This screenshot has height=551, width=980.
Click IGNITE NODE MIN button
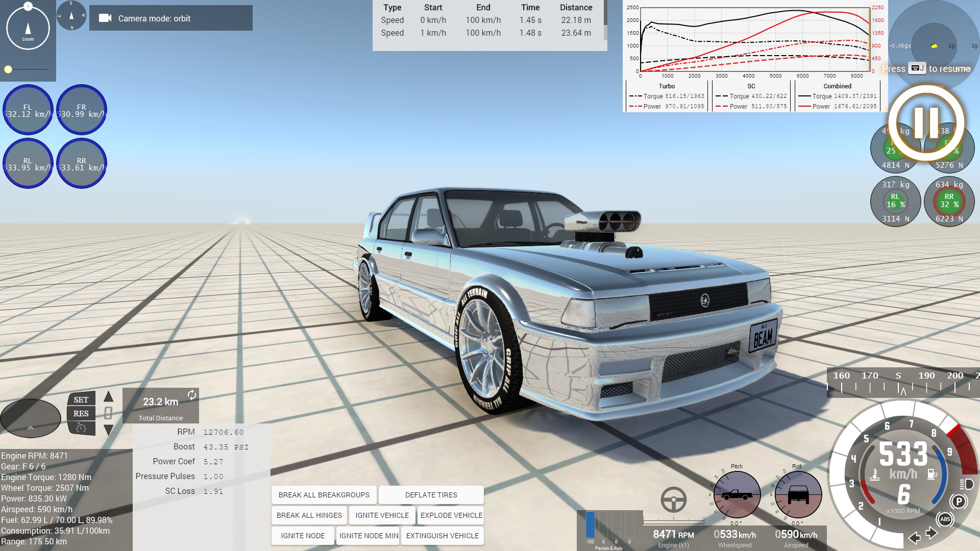point(369,536)
